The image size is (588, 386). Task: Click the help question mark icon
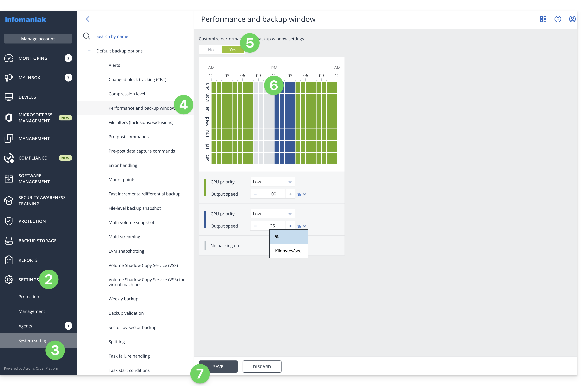[x=558, y=19]
